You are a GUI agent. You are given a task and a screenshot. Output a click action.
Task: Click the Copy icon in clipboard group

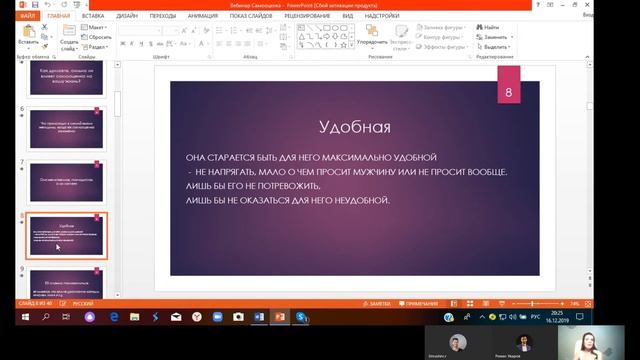coord(44,37)
